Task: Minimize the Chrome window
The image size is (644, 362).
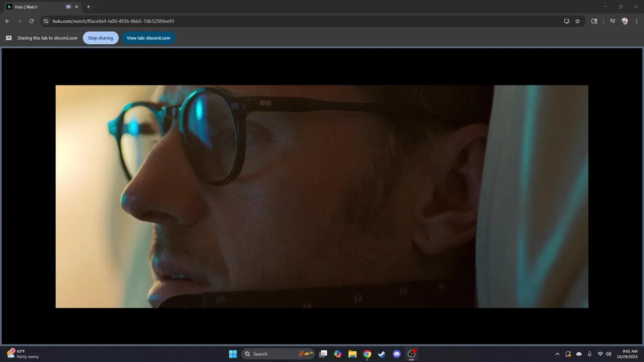Action: tap(605, 7)
